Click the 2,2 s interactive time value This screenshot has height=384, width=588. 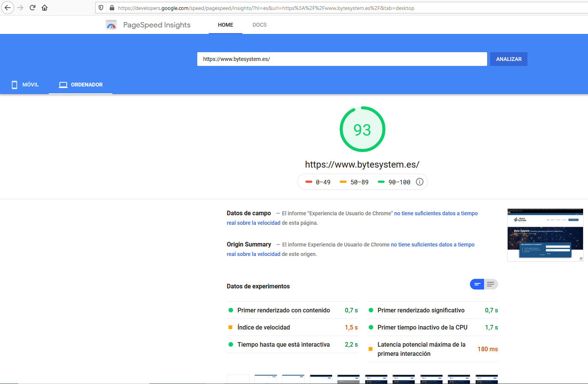pyautogui.click(x=351, y=344)
